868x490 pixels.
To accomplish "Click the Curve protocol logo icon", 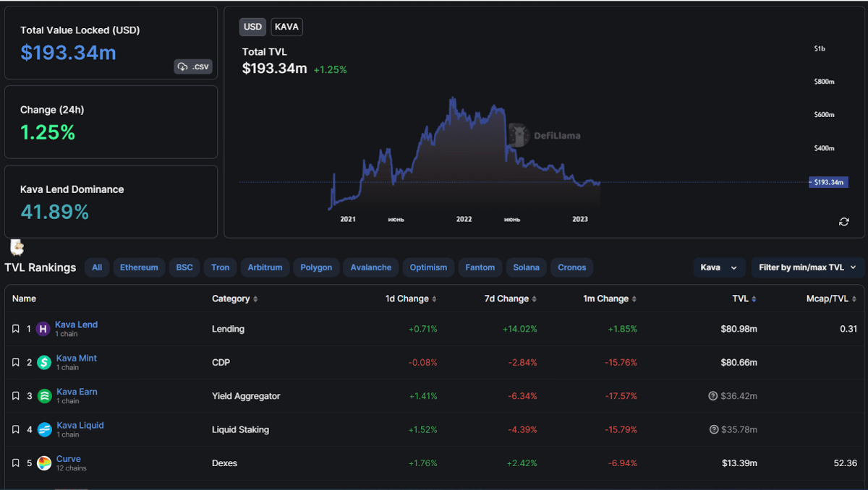I will 44,463.
